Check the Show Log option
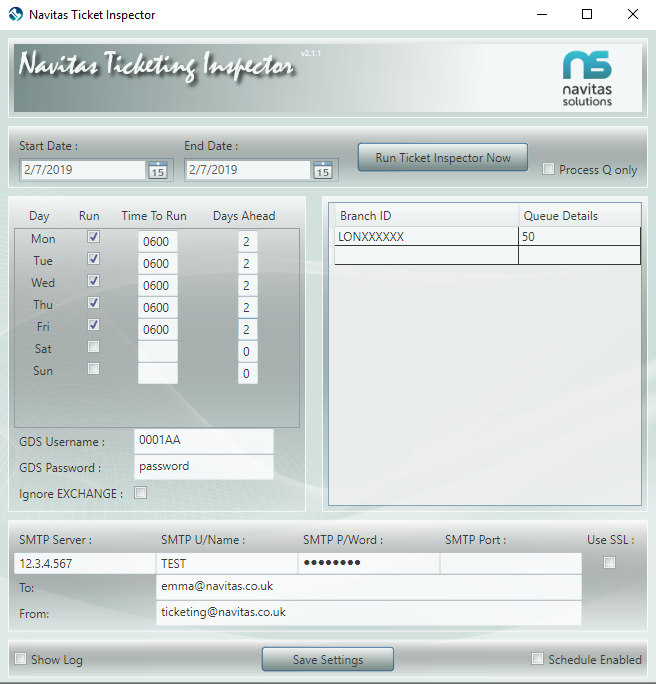656x684 pixels. 20,659
